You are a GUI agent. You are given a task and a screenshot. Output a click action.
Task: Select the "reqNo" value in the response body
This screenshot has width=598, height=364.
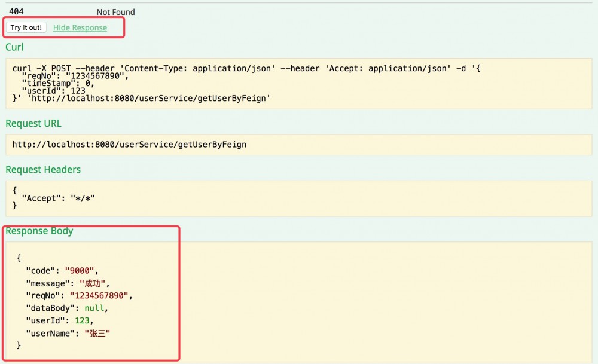coord(100,295)
